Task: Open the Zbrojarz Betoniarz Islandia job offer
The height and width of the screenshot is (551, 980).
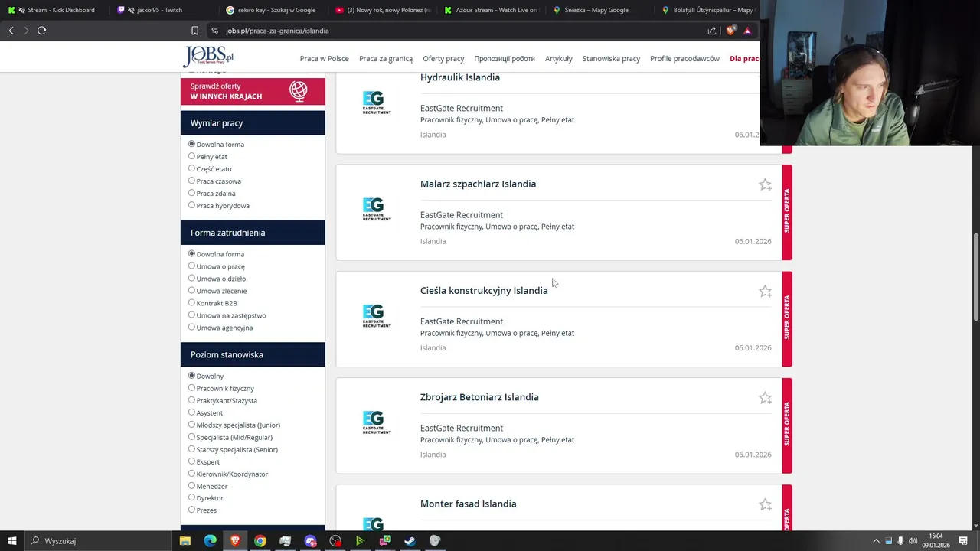Action: pos(479,397)
